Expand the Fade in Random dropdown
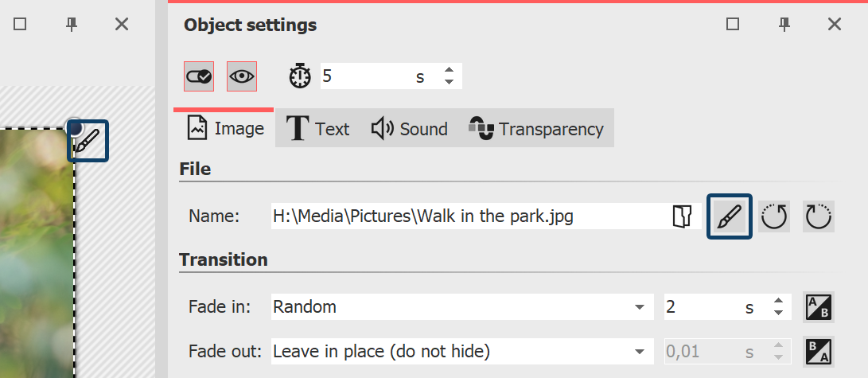This screenshot has height=378, width=868. click(640, 307)
